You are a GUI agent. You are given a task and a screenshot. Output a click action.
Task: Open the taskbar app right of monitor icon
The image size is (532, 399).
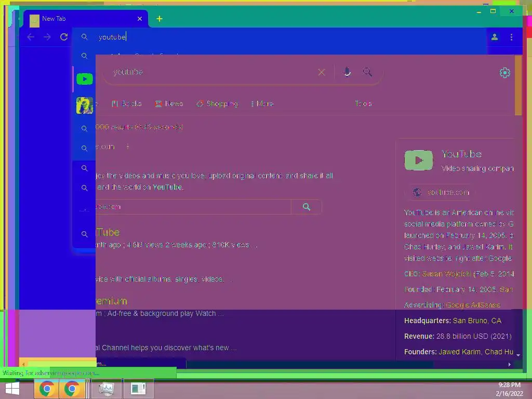click(138, 389)
